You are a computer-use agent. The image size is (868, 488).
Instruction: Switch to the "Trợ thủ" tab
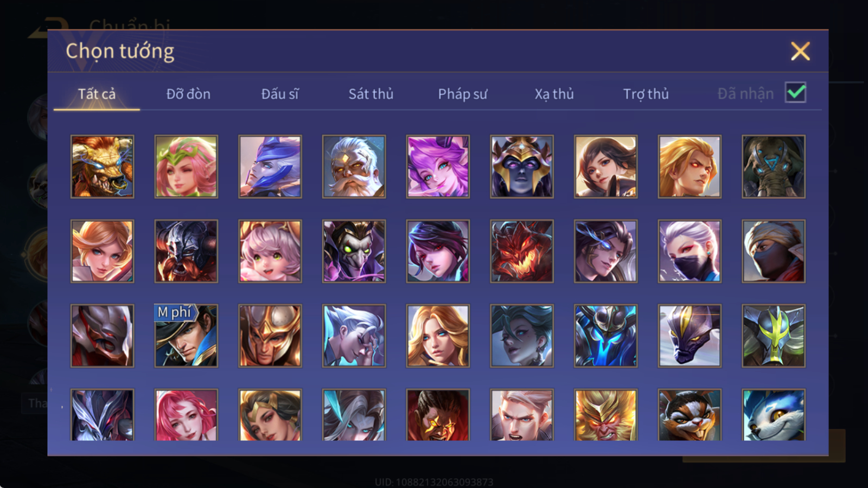pyautogui.click(x=646, y=94)
